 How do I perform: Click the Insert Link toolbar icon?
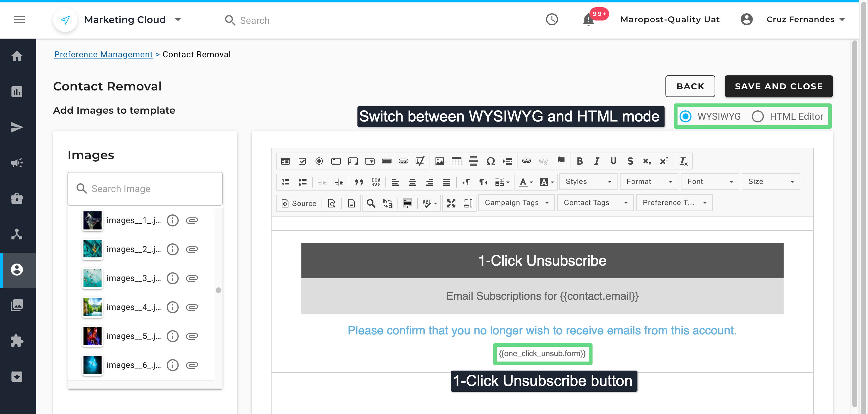[x=526, y=161]
